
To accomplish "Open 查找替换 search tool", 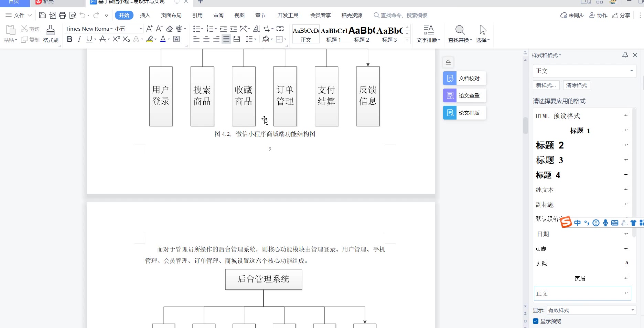I will pos(460,34).
